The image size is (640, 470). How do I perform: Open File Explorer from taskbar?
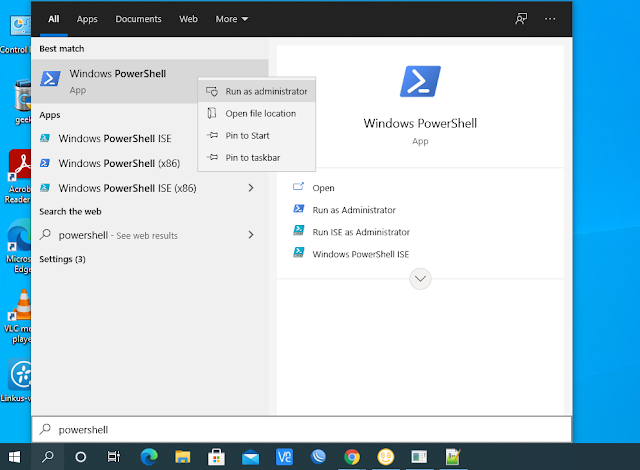click(182, 457)
